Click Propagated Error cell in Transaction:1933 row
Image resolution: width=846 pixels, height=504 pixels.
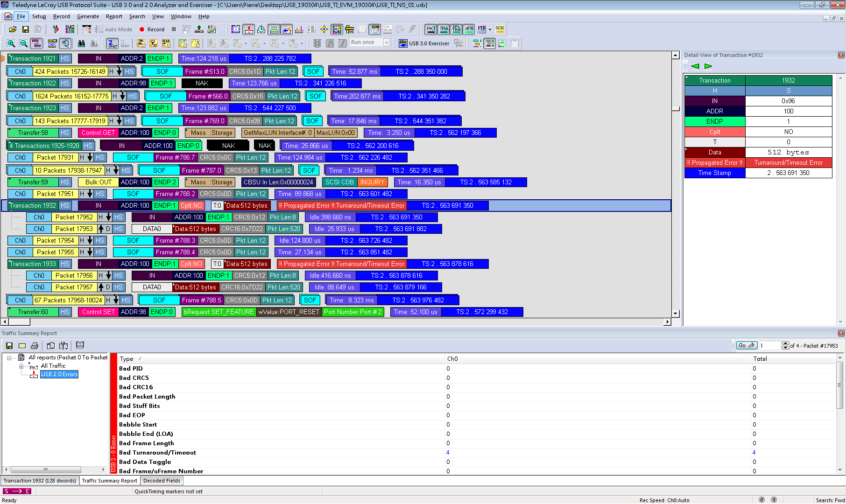[x=342, y=264]
